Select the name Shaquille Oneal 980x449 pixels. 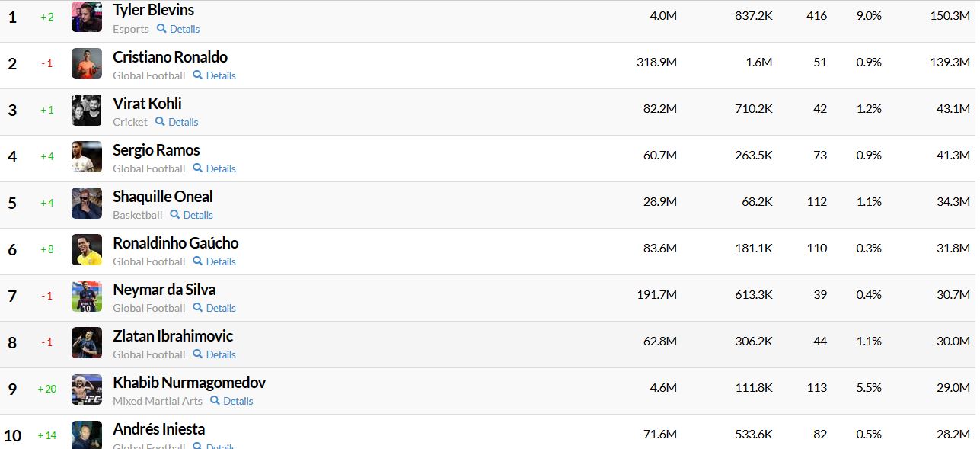point(162,197)
